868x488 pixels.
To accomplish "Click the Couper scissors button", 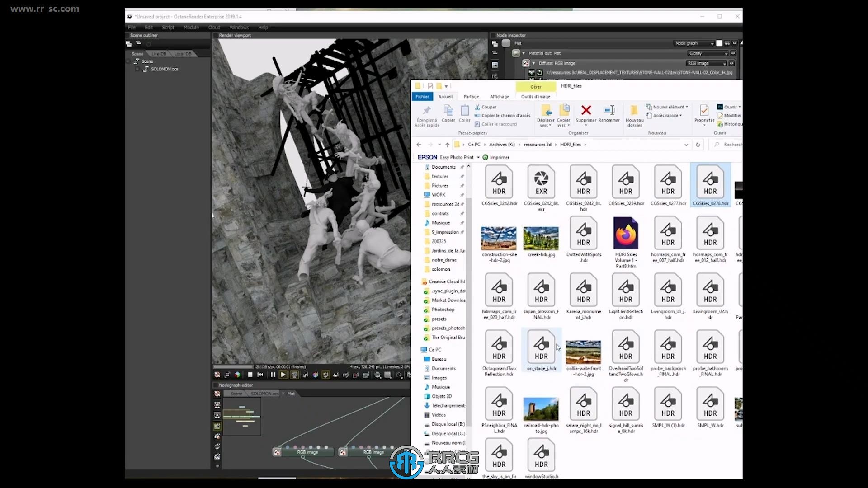I will tap(486, 107).
